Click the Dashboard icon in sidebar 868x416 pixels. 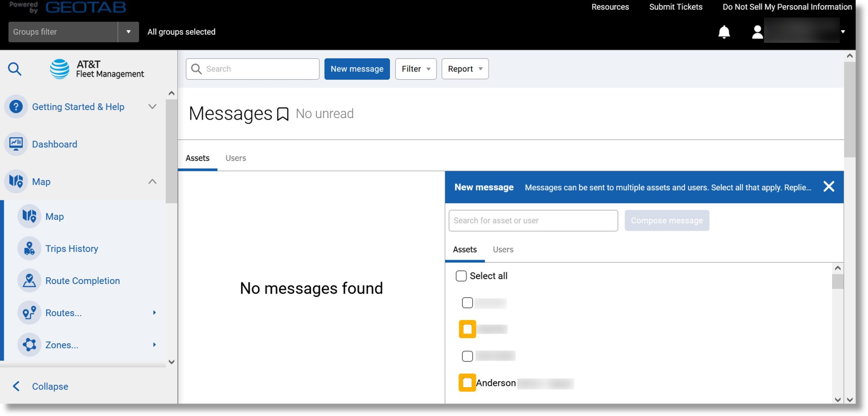click(x=16, y=144)
